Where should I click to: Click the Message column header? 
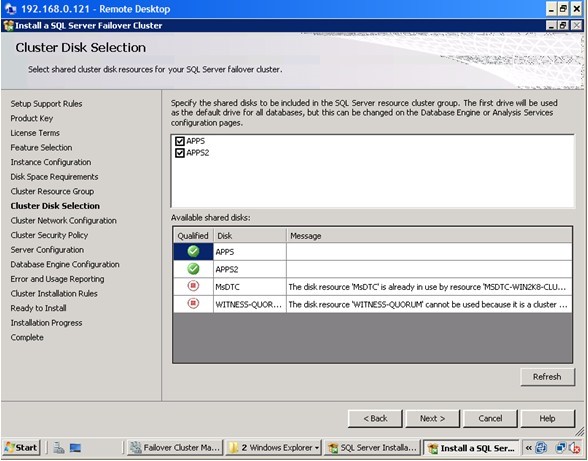pyautogui.click(x=429, y=236)
